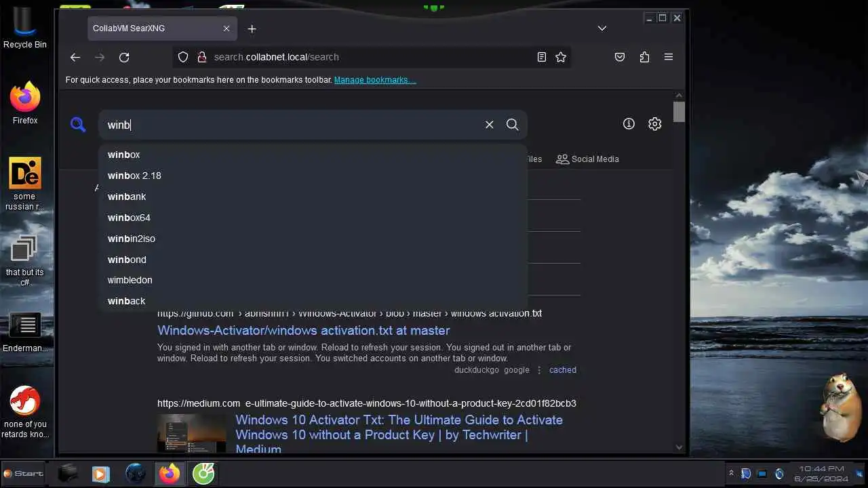Open the Extensions puzzle icon
The width and height of the screenshot is (868, 488).
644,58
